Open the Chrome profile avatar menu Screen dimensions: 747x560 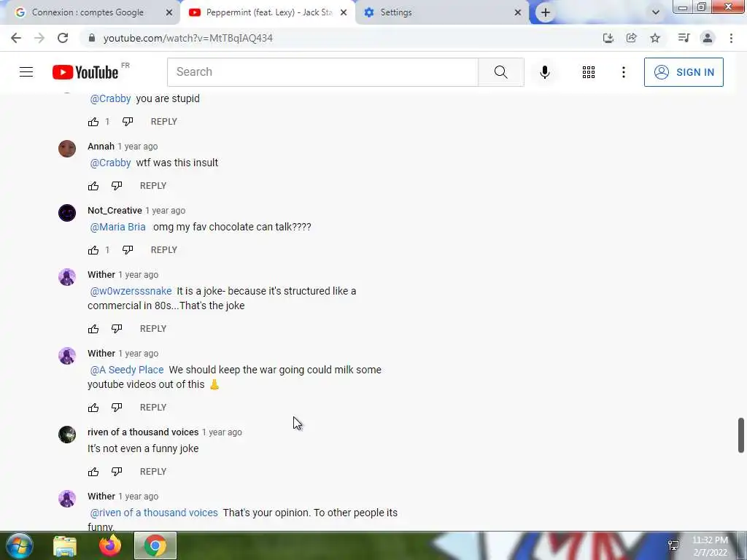tap(708, 38)
